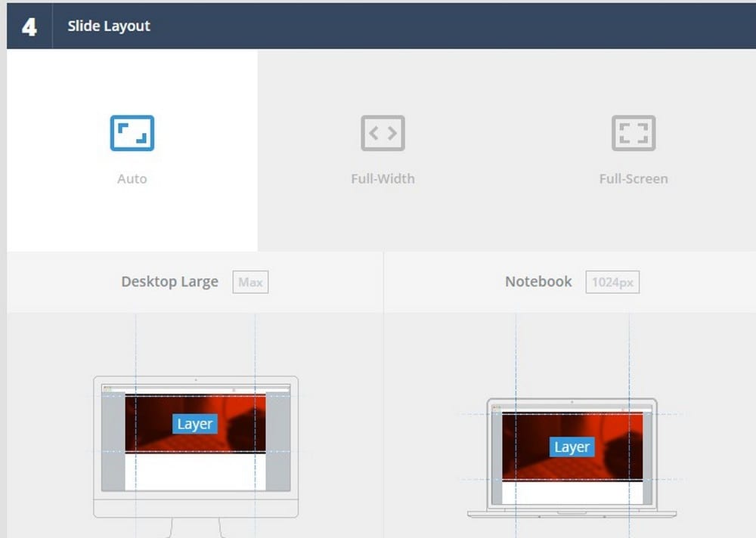The height and width of the screenshot is (538, 756).
Task: Click the Full-Screen label text
Action: point(634,179)
